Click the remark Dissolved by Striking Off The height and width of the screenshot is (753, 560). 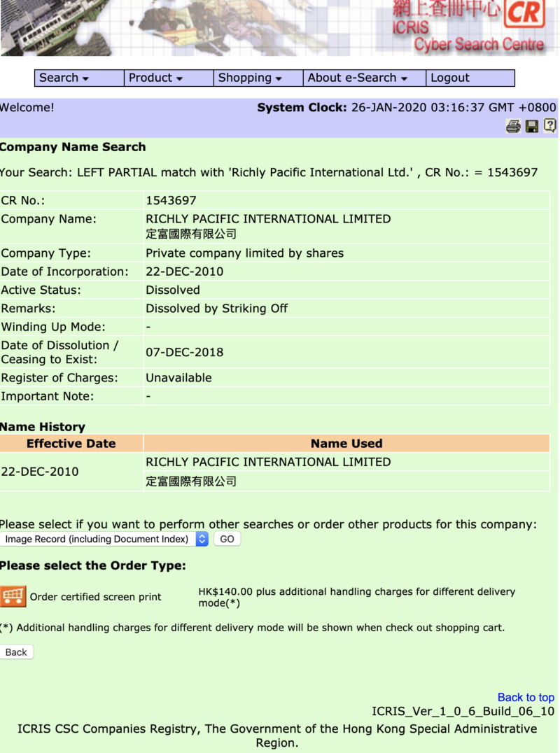[x=216, y=309]
